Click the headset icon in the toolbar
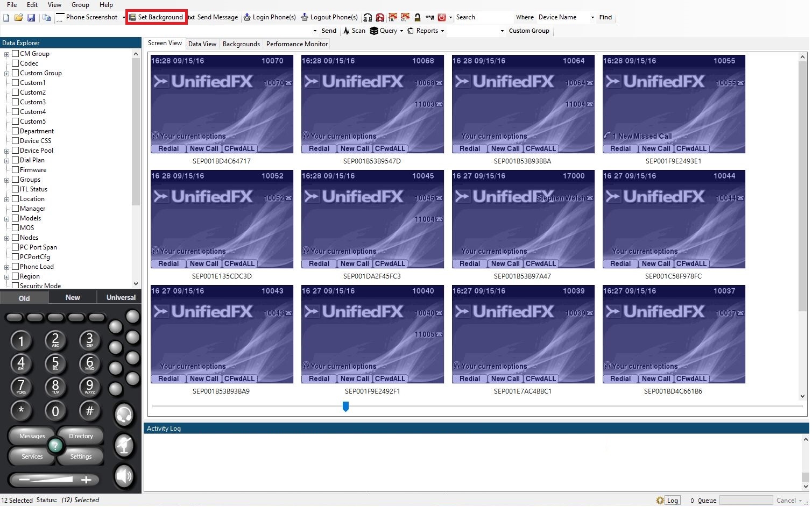 pos(368,17)
